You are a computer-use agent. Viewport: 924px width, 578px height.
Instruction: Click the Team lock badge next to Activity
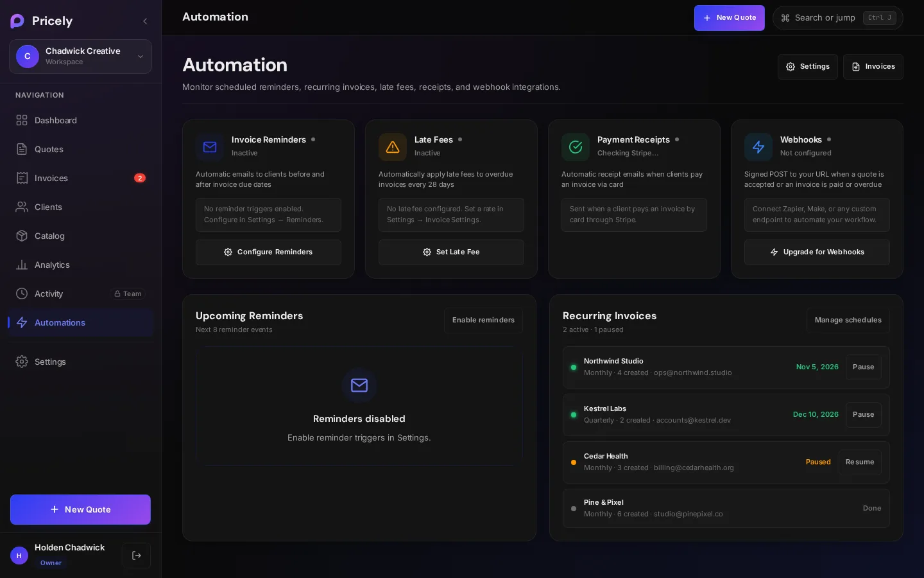(128, 293)
